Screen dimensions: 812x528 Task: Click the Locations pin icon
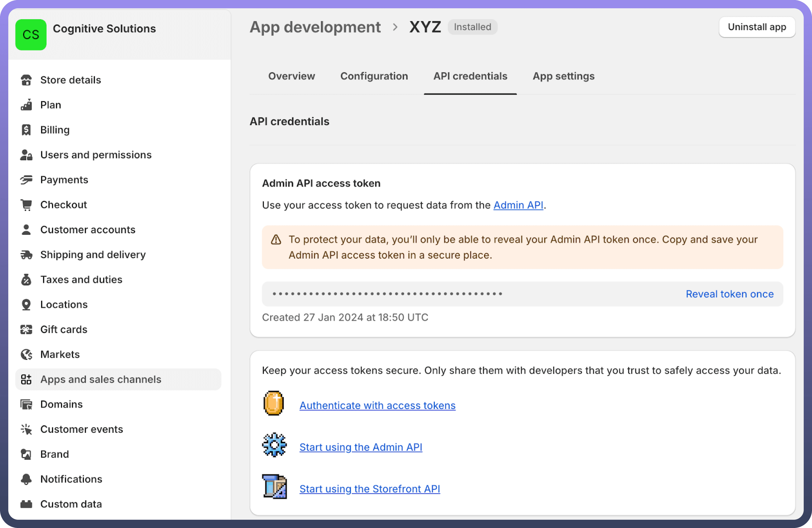[26, 304]
